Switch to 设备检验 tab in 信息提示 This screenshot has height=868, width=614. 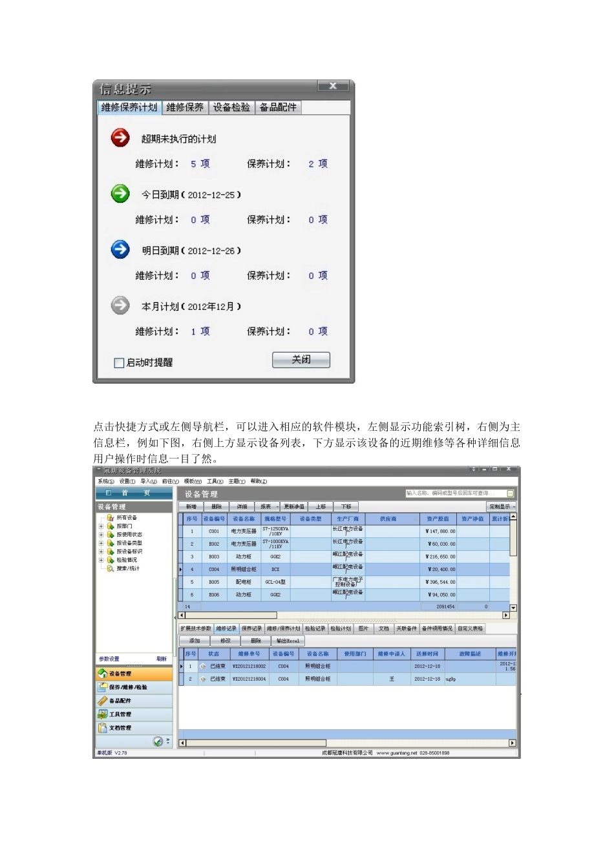click(231, 107)
